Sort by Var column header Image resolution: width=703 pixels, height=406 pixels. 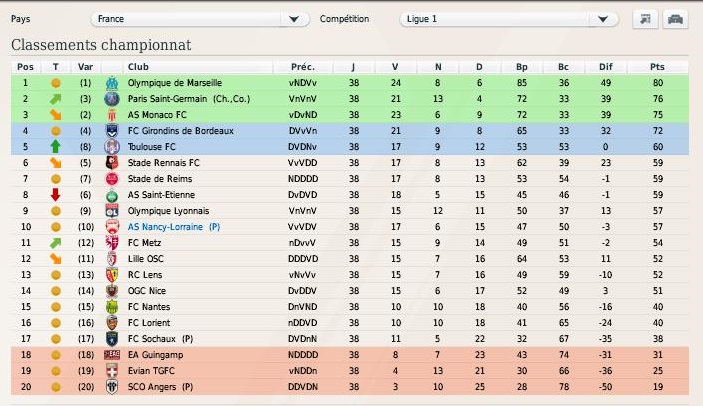[x=85, y=67]
